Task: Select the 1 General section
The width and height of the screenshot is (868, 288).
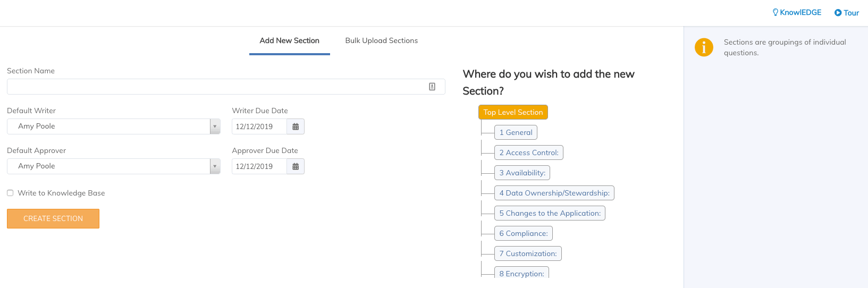Action: click(516, 132)
